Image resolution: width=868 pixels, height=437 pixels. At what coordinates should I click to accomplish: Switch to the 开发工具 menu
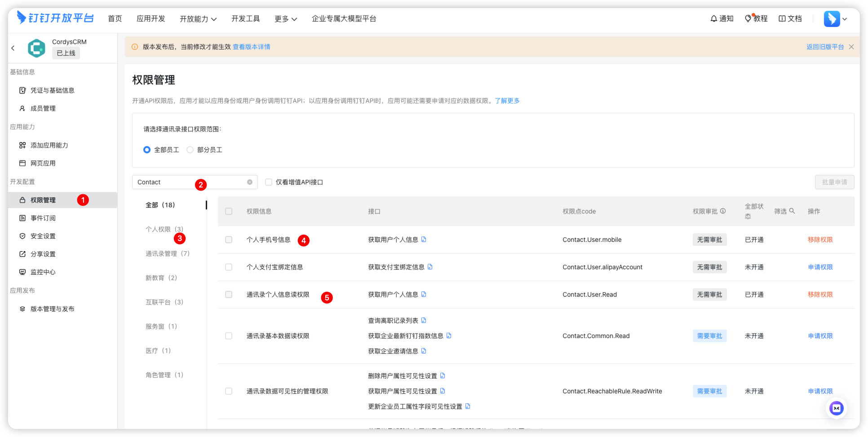tap(245, 18)
